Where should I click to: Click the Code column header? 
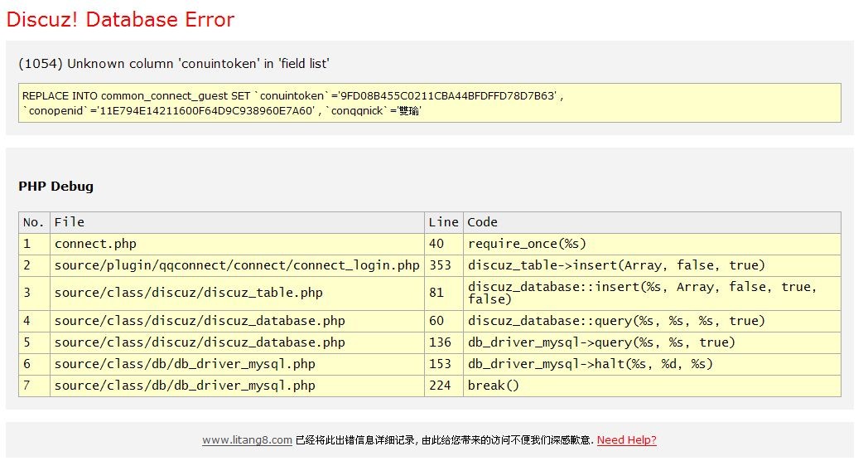(483, 222)
